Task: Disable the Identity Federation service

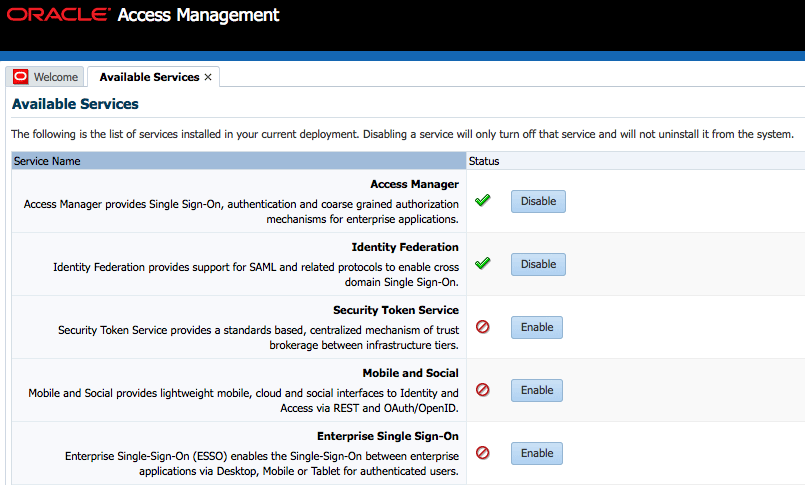Action: [x=538, y=264]
